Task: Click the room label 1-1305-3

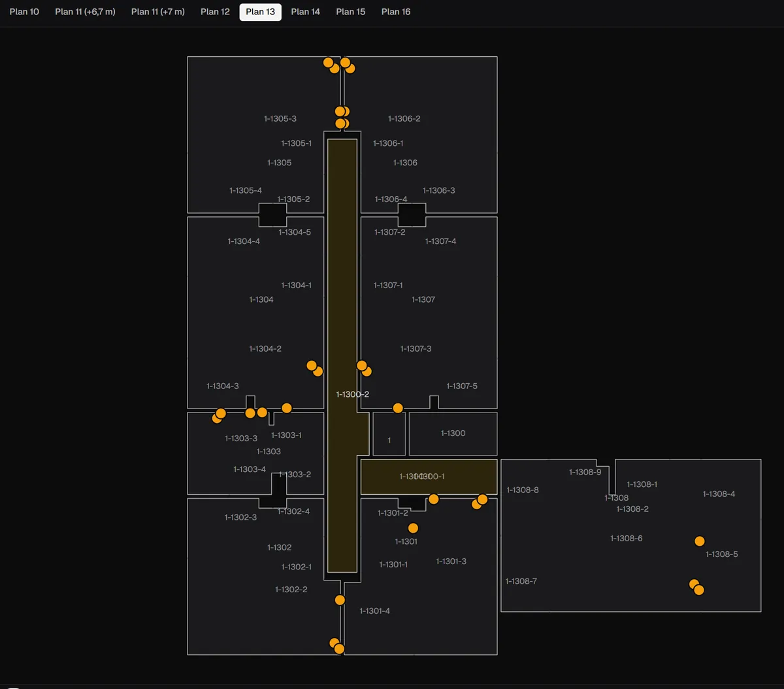Action: 280,119
